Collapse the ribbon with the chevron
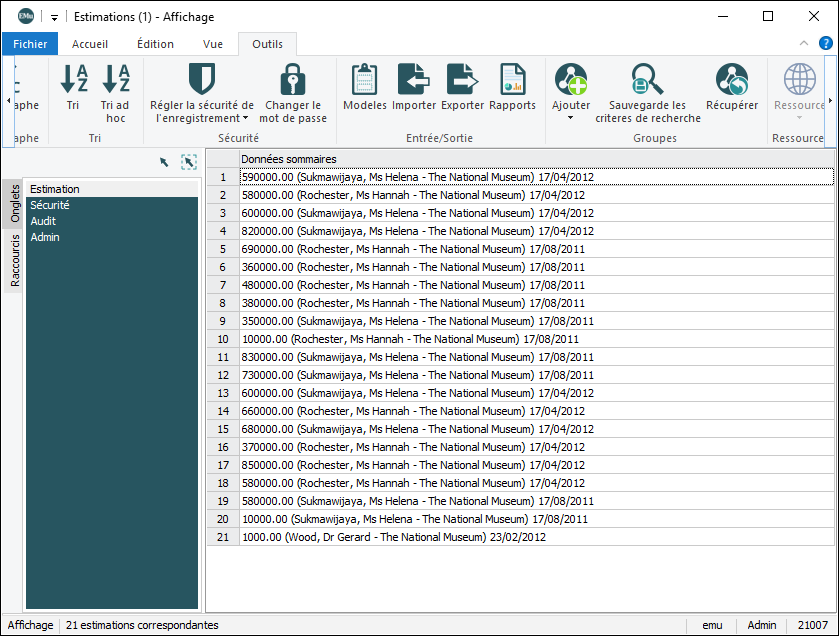839x636 pixels. point(803,44)
